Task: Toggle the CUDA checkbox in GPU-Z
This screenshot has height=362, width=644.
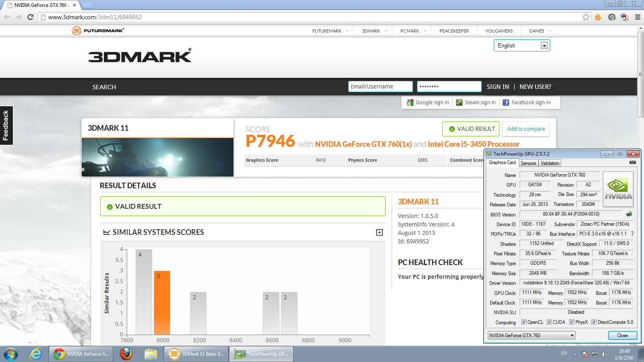Action: pyautogui.click(x=549, y=322)
